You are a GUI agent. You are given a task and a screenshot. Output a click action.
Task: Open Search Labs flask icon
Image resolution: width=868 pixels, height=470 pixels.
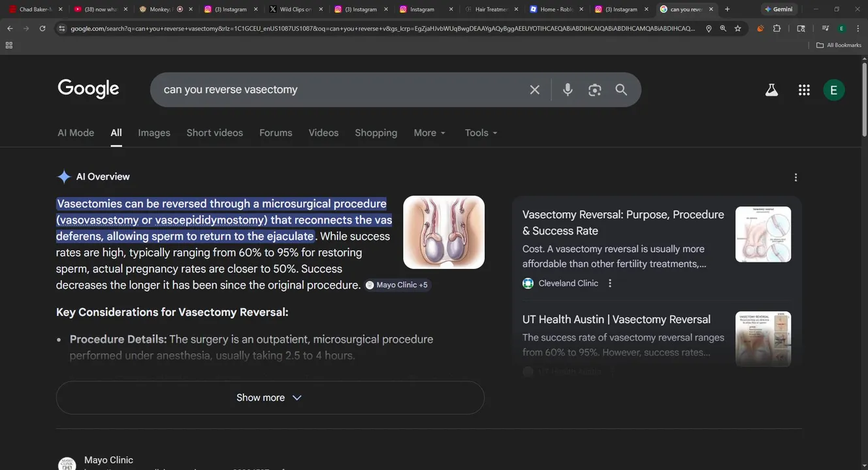[x=771, y=90]
